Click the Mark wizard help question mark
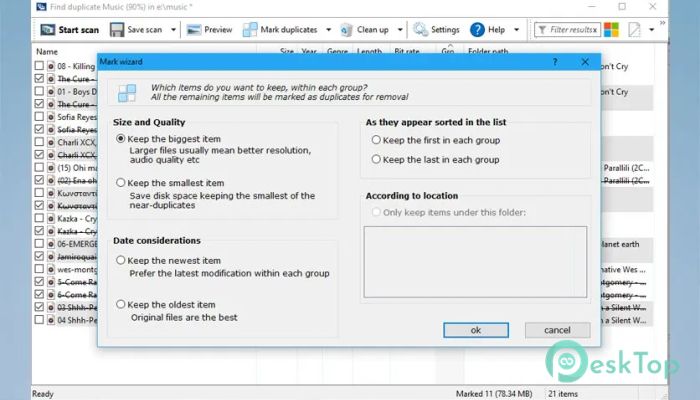Image resolution: width=700 pixels, height=400 pixels. 555,62
